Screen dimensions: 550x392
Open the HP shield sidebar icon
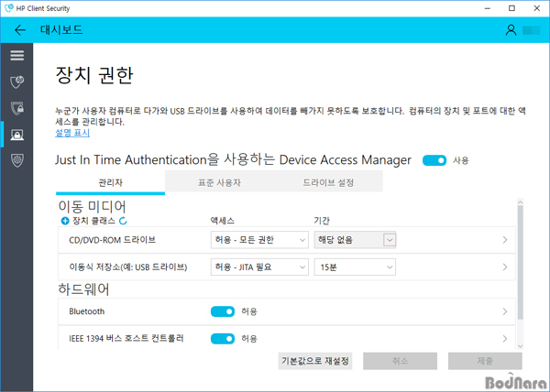click(16, 82)
